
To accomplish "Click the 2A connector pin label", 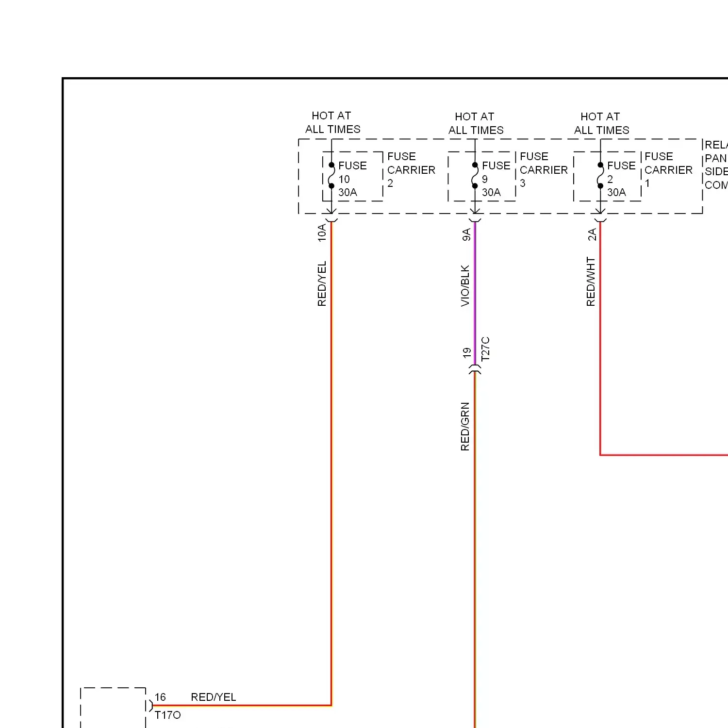I will click(592, 234).
